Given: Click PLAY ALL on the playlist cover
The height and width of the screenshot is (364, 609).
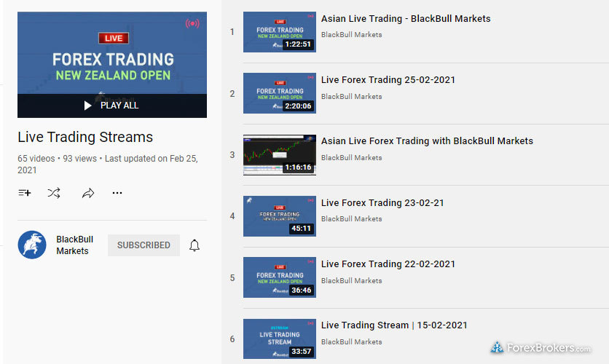Looking at the screenshot, I should pos(112,106).
